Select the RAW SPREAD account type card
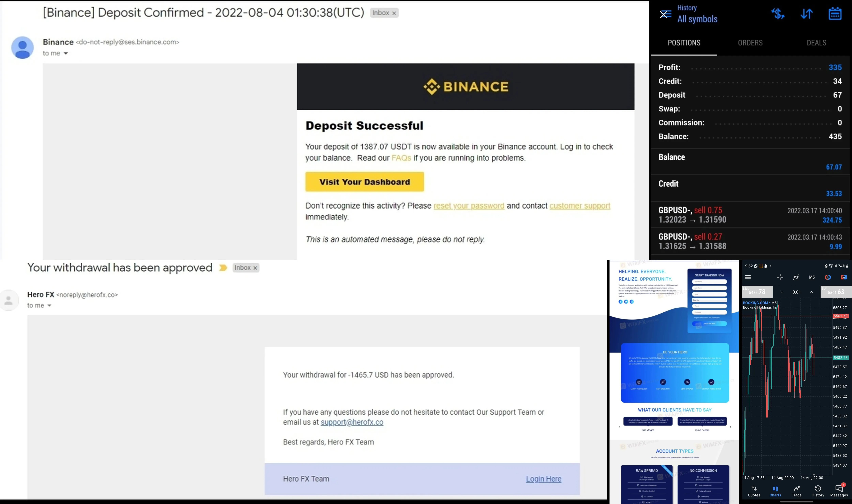Viewport: 852px width, 504px height. pyautogui.click(x=647, y=484)
